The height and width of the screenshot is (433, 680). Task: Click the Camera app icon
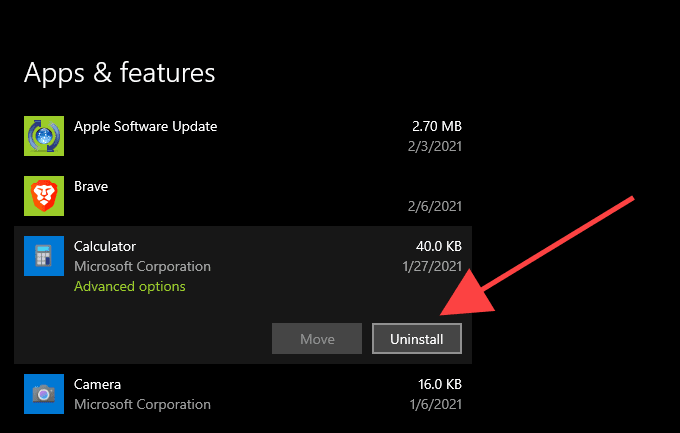pyautogui.click(x=43, y=394)
